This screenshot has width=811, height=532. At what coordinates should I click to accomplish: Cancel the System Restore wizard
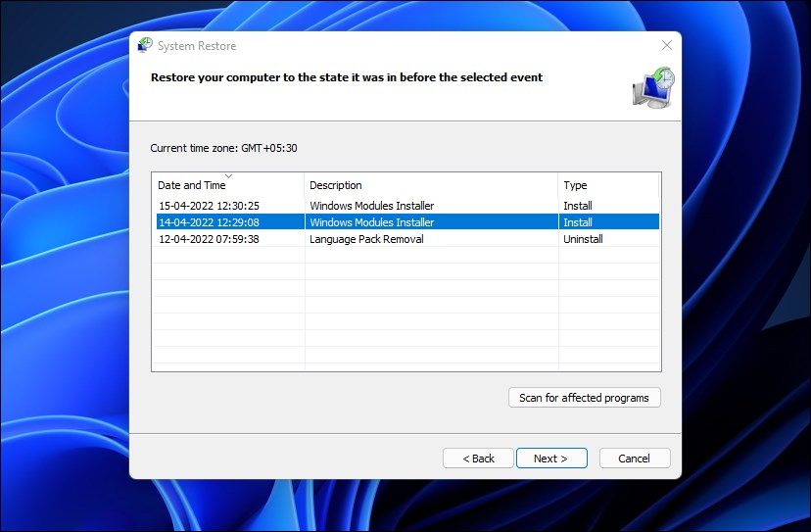[634, 458]
